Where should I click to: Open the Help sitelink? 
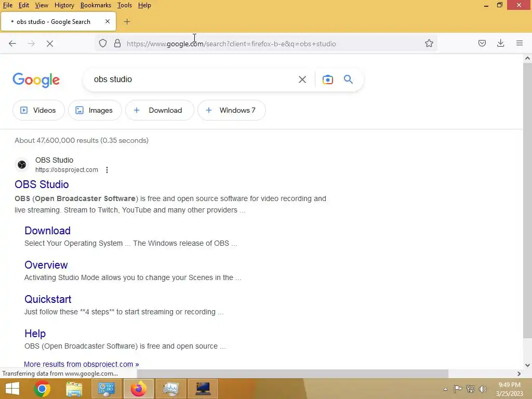tap(35, 334)
